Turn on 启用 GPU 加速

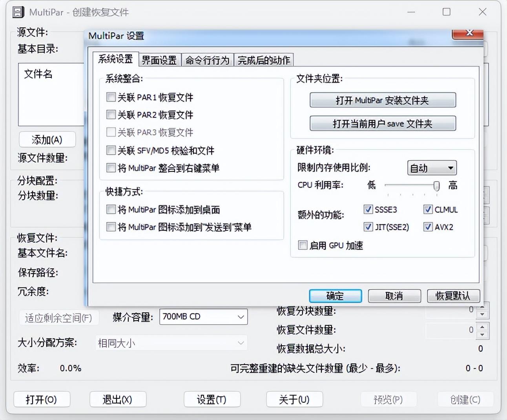303,245
